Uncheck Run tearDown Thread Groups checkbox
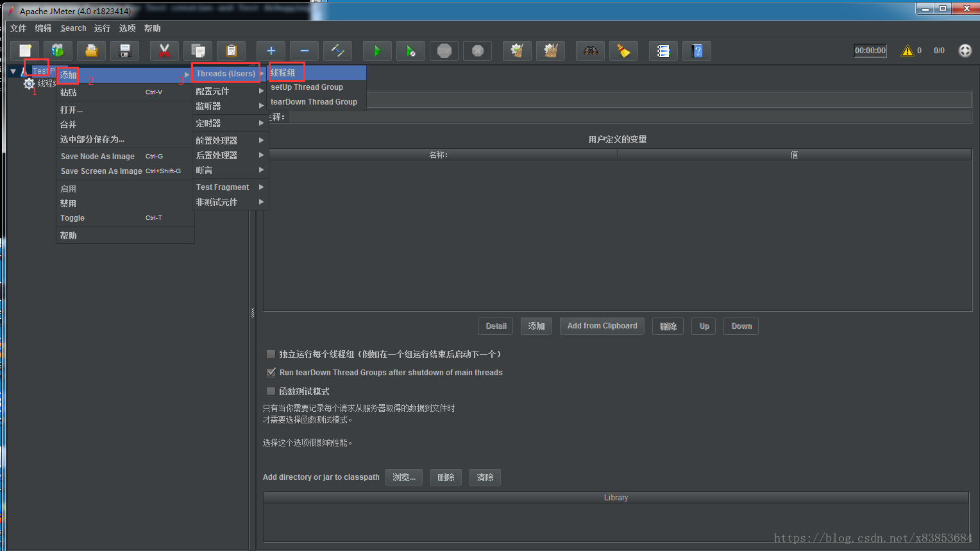The height and width of the screenshot is (551, 980). pyautogui.click(x=271, y=372)
